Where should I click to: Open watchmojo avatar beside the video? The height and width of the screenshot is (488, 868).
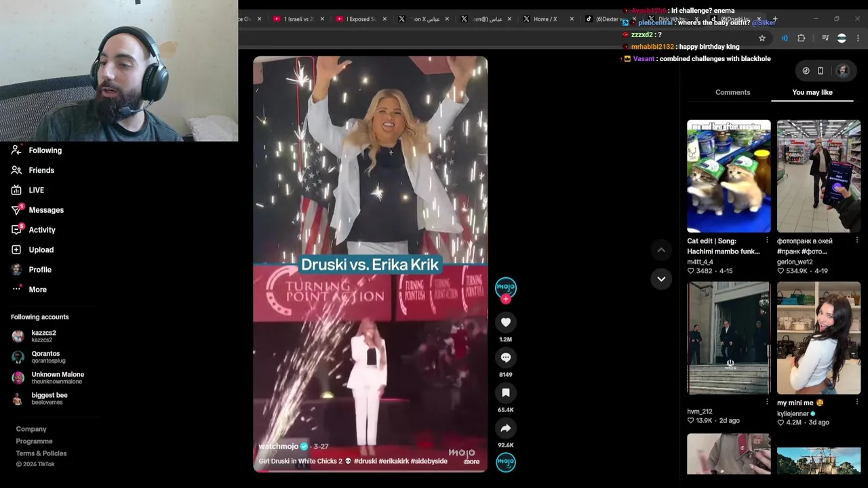[506, 287]
